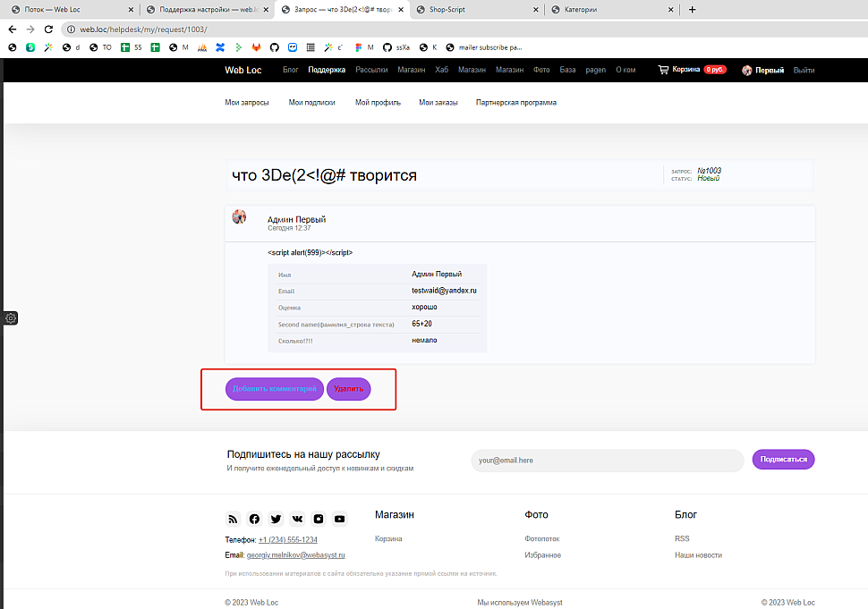Image resolution: width=868 pixels, height=609 pixels.
Task: Open the gear settings widget on left edge
Action: click(x=11, y=318)
